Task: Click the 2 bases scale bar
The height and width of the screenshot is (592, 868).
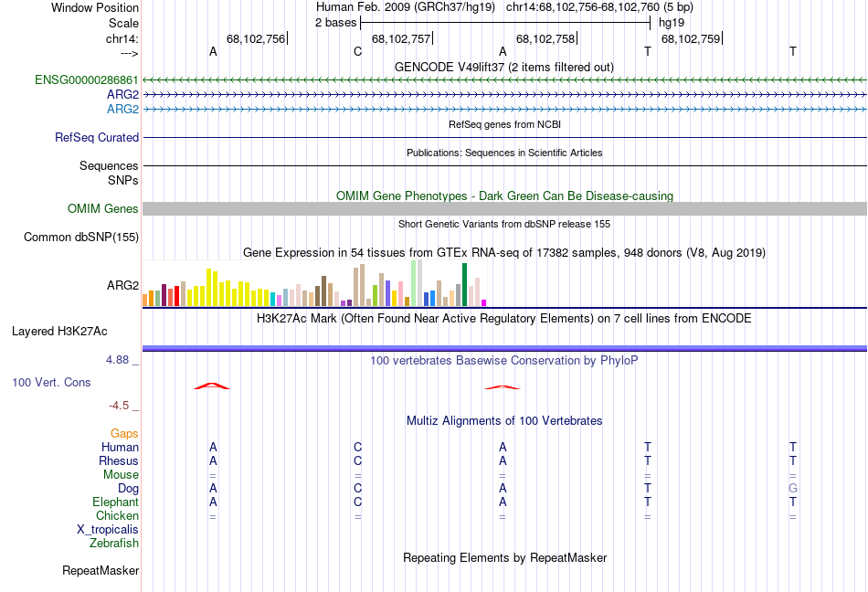Action: [505, 23]
